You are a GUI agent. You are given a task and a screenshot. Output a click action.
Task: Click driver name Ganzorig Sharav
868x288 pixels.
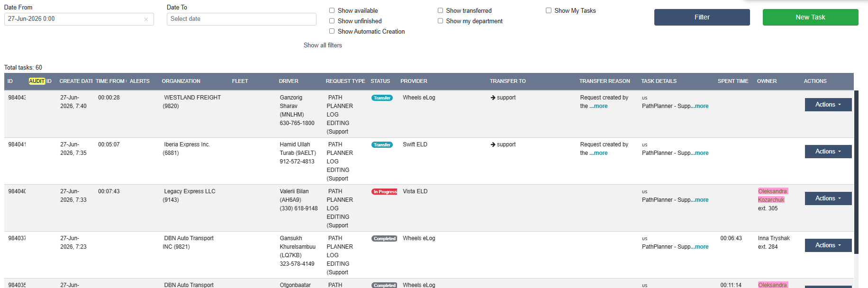[291, 102]
